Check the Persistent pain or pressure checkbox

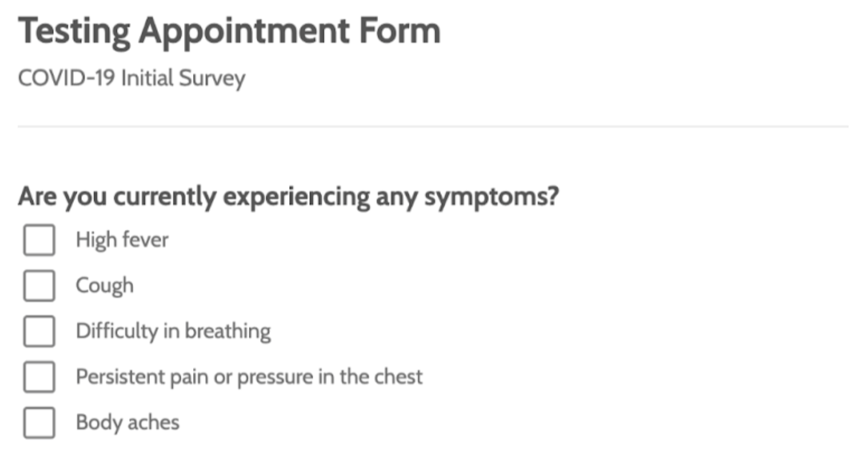38,377
